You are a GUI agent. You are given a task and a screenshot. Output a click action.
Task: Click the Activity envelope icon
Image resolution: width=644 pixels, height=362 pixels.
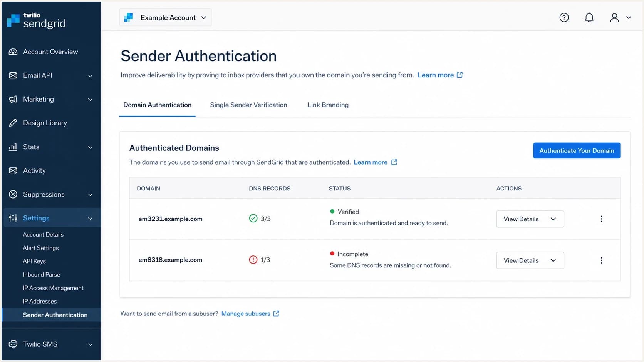point(13,170)
